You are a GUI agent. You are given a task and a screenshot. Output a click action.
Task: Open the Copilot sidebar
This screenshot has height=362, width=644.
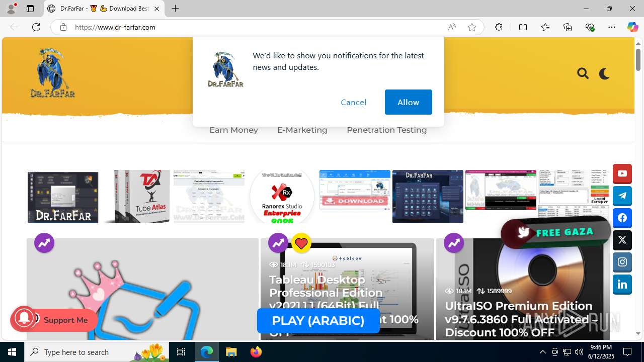click(x=632, y=27)
